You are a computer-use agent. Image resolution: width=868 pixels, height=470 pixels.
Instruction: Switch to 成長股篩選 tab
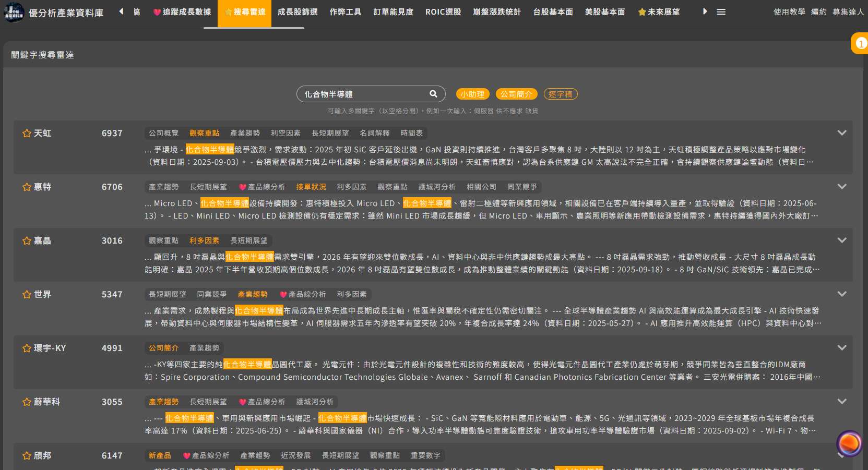pos(298,12)
